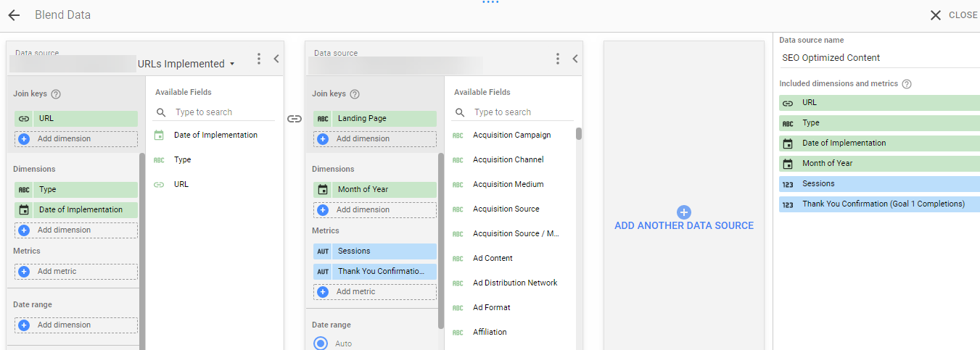Select Thank You Confirmation (Goal 1 Completions)
This screenshot has height=350, width=980.
click(x=880, y=204)
